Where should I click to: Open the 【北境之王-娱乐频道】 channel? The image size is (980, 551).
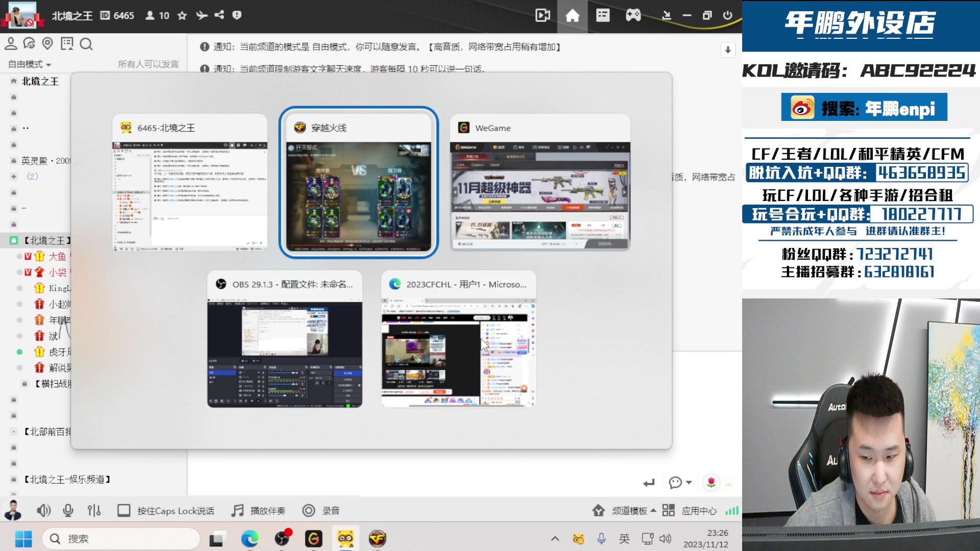67,480
